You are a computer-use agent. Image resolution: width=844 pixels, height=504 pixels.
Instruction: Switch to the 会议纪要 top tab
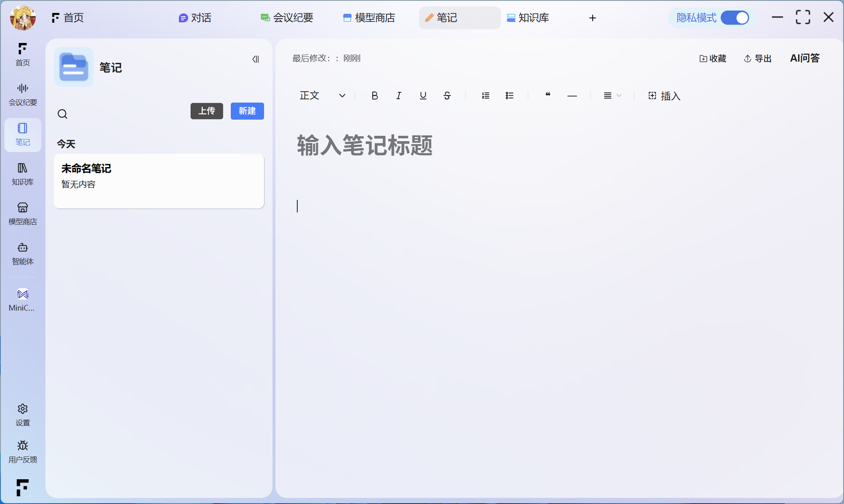pyautogui.click(x=287, y=18)
